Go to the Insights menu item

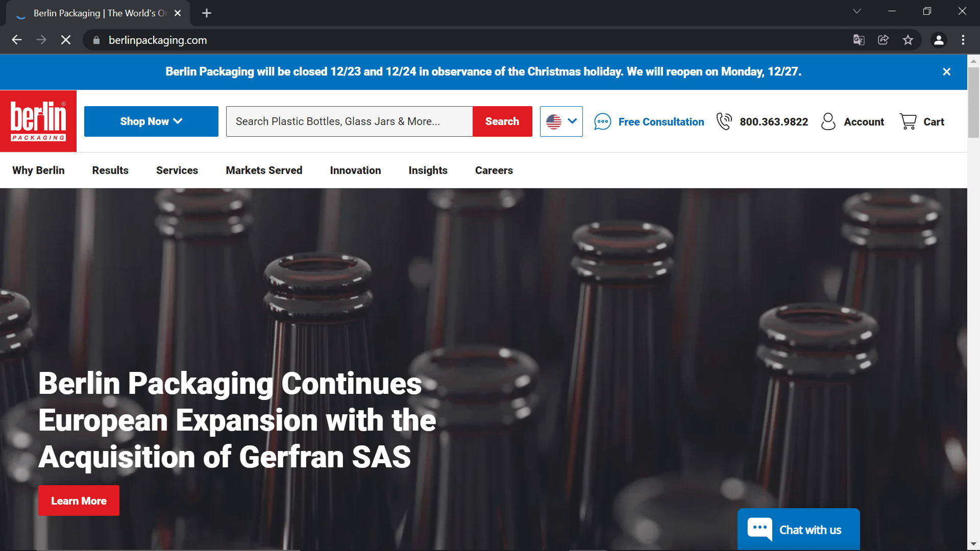[x=428, y=170]
